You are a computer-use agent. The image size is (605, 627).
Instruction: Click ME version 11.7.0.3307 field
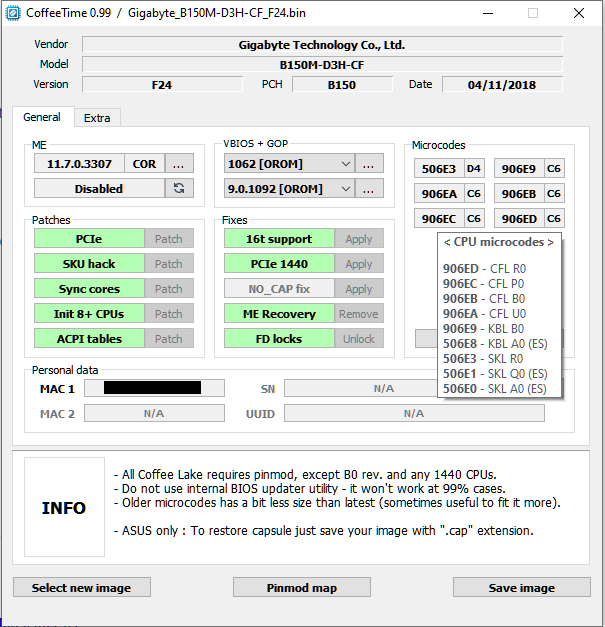(79, 164)
